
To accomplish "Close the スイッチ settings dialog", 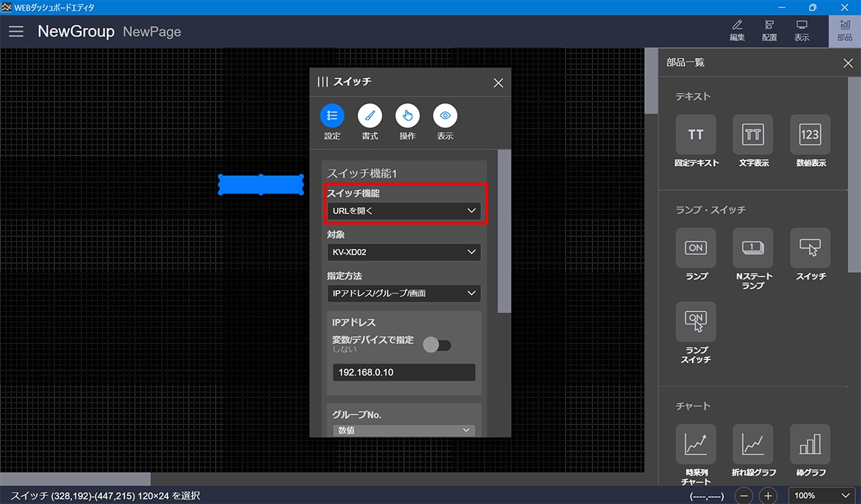I will (x=498, y=83).
